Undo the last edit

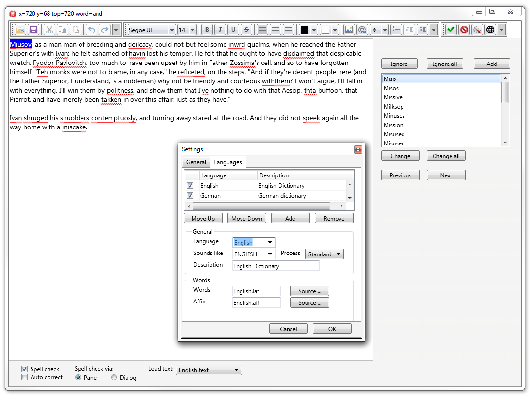pyautogui.click(x=92, y=30)
